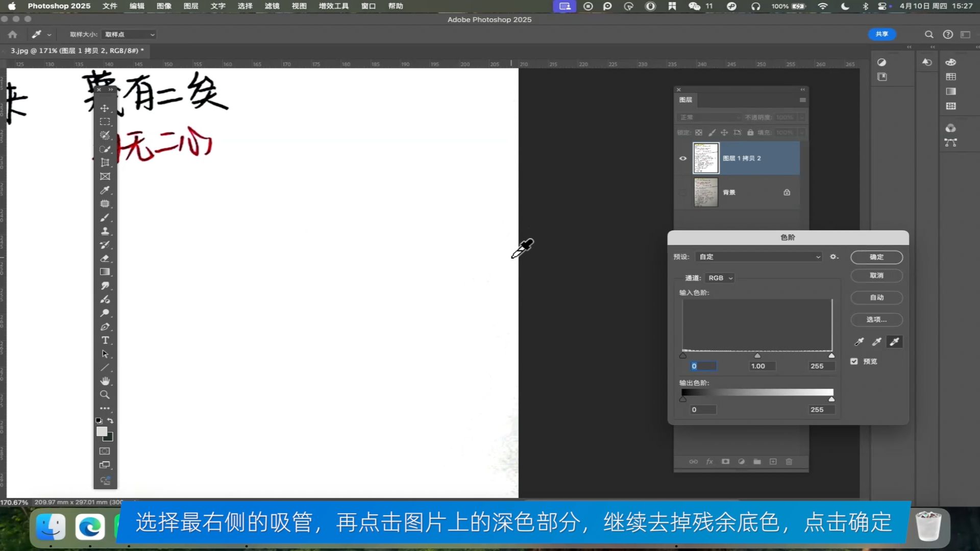This screenshot has width=980, height=551.
Task: Toggle lock transparent pixels checkerboard icon
Action: click(699, 133)
